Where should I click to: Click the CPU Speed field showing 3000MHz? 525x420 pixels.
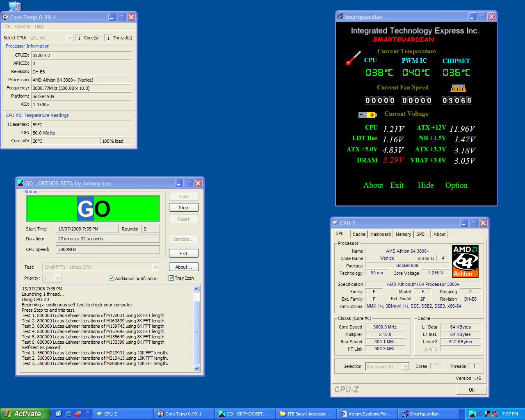pyautogui.click(x=108, y=249)
